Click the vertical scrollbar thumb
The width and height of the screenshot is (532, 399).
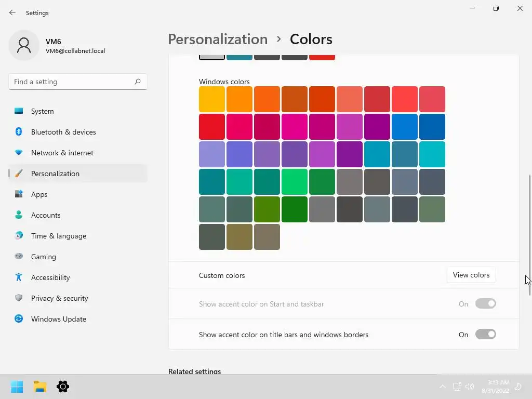[x=529, y=235]
